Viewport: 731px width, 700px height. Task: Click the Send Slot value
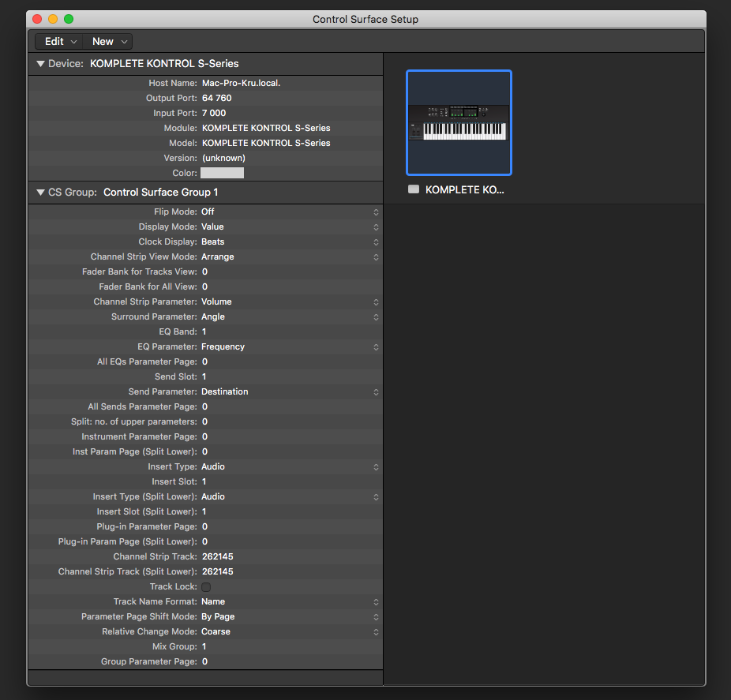204,376
